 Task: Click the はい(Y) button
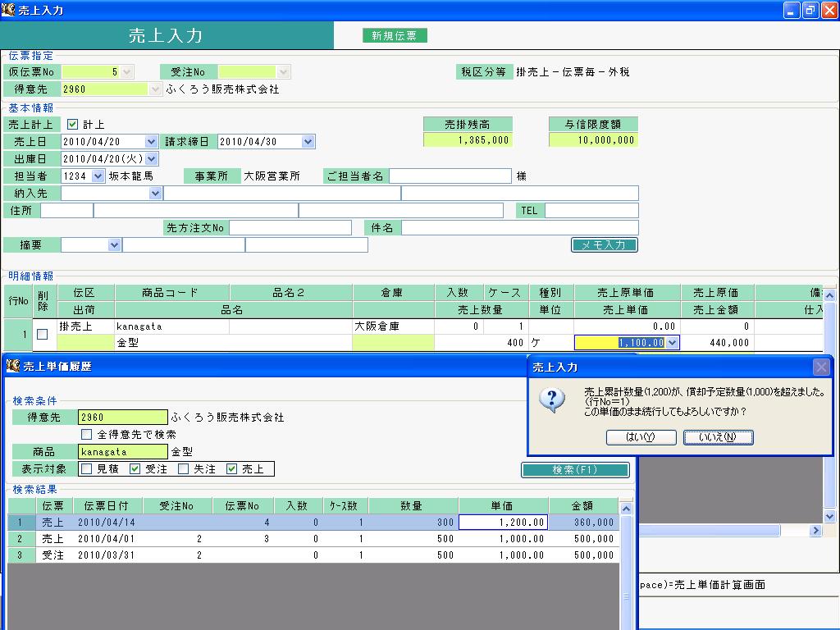tap(641, 437)
